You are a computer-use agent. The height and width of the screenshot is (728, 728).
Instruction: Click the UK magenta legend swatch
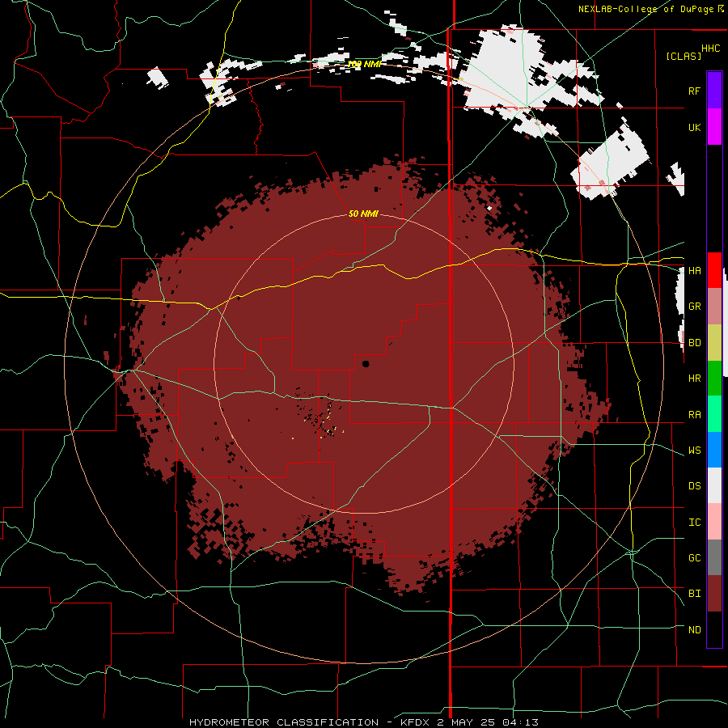714,127
